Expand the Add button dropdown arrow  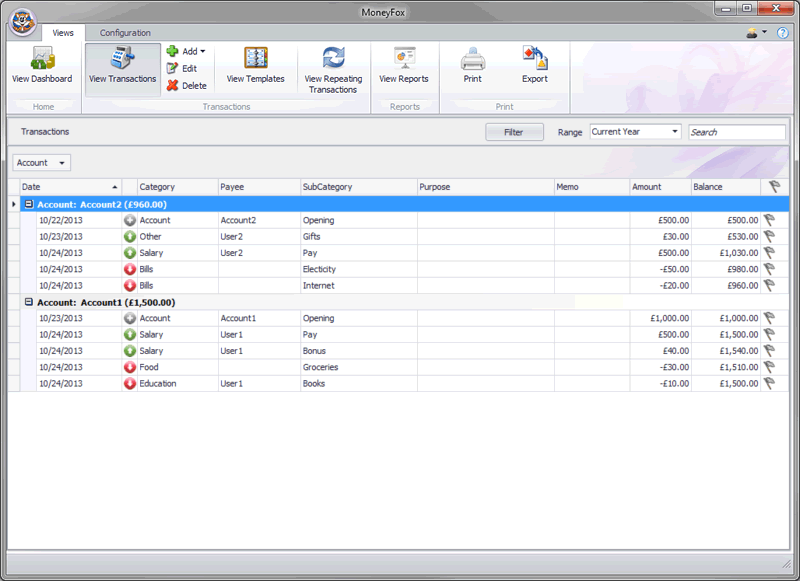point(203,52)
